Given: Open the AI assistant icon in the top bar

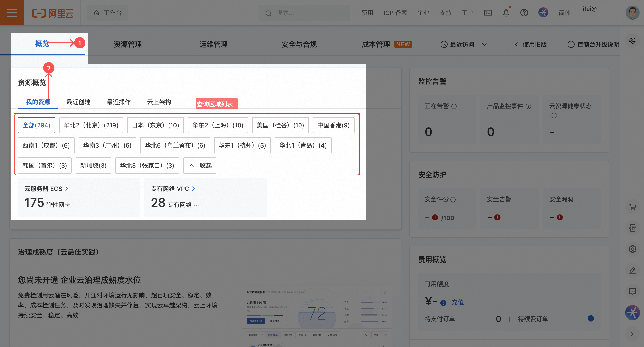Looking at the screenshot, I should click(x=543, y=12).
